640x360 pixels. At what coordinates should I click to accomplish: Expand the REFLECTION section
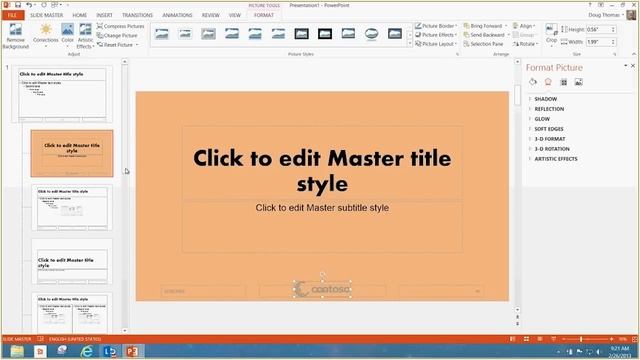pyautogui.click(x=549, y=109)
